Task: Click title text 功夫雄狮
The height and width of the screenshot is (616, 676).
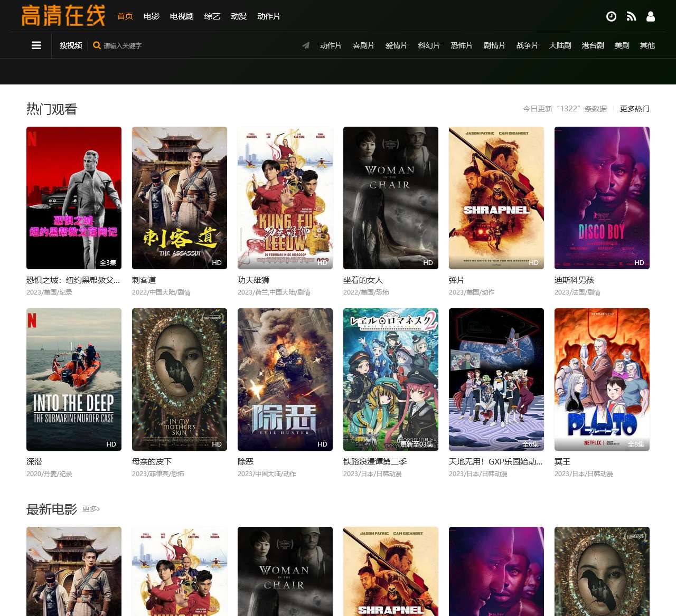Action: [x=253, y=280]
